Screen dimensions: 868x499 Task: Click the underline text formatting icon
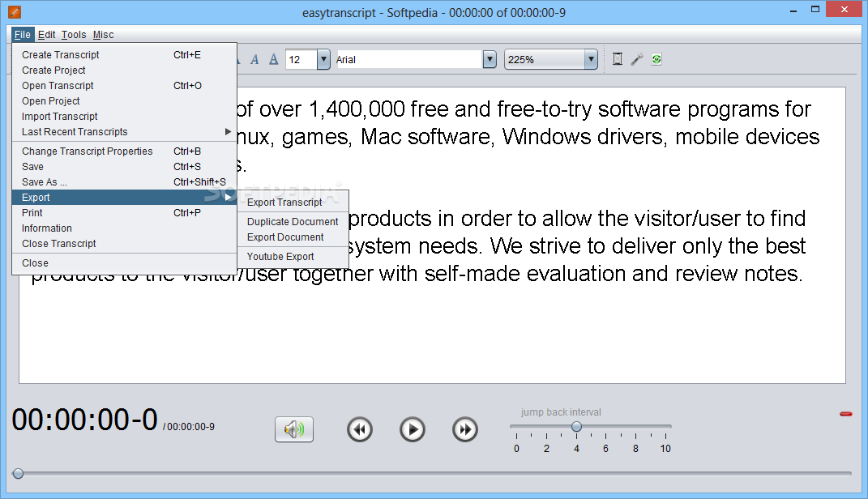click(273, 59)
